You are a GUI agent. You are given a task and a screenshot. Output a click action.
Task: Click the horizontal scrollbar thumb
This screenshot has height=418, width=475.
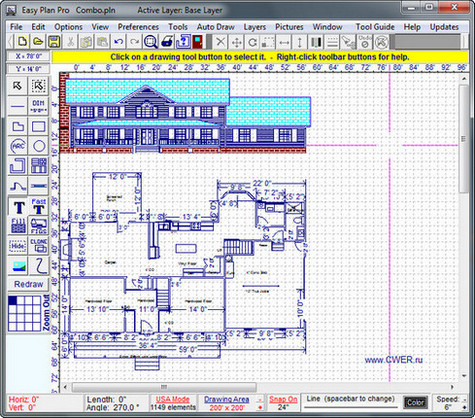coord(164,387)
